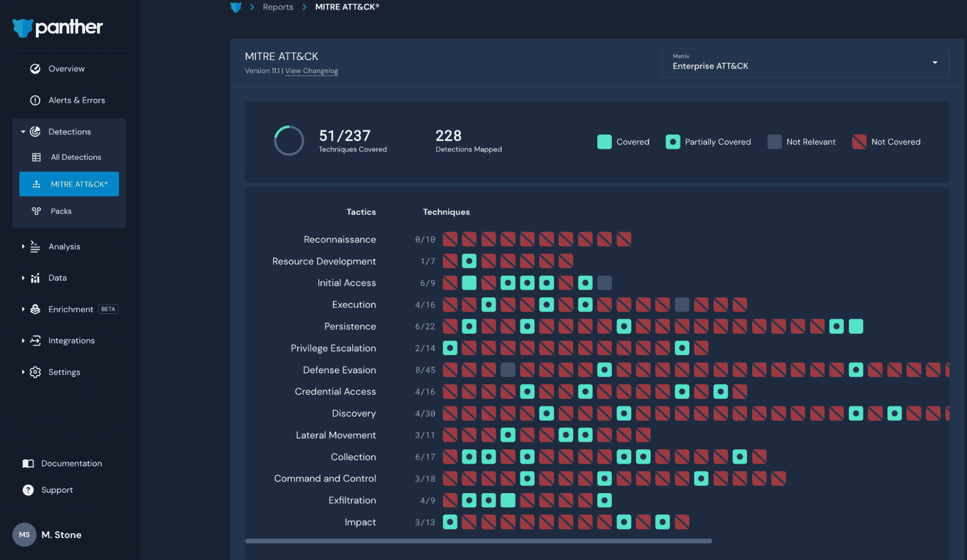967x560 pixels.
Task: Click fully covered square in Initial Access row
Action: (x=469, y=283)
